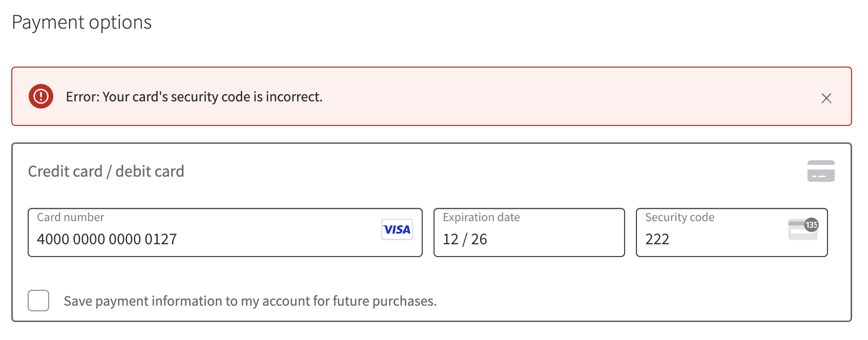The height and width of the screenshot is (340, 868).
Task: Click the Visa logo in card field
Action: [x=397, y=229]
